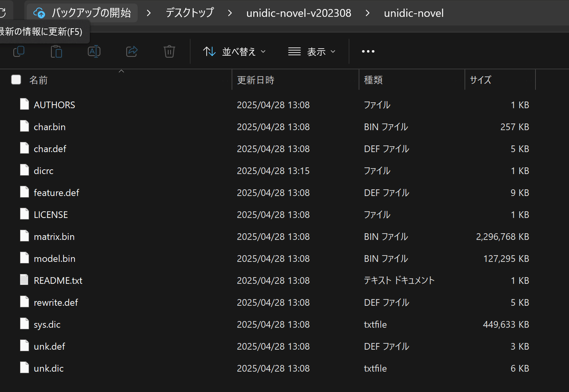Go to デスクトップ in the address bar
569x392 pixels.
pyautogui.click(x=189, y=13)
